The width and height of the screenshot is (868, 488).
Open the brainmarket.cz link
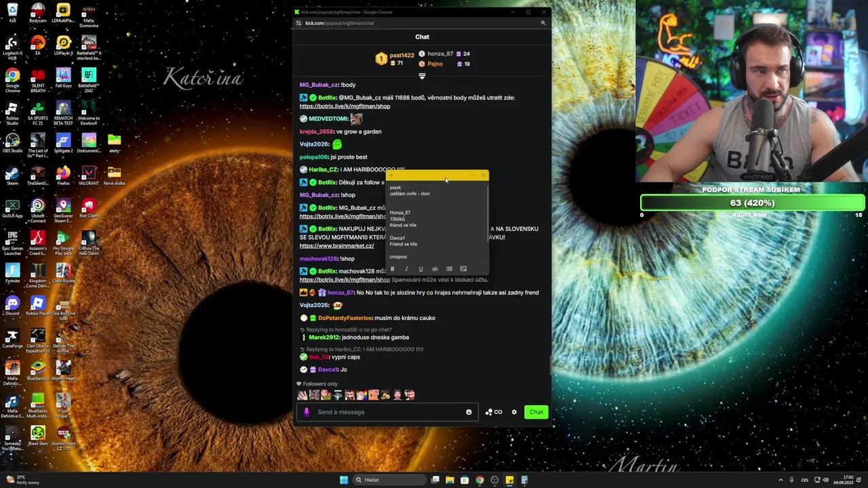[336, 246]
